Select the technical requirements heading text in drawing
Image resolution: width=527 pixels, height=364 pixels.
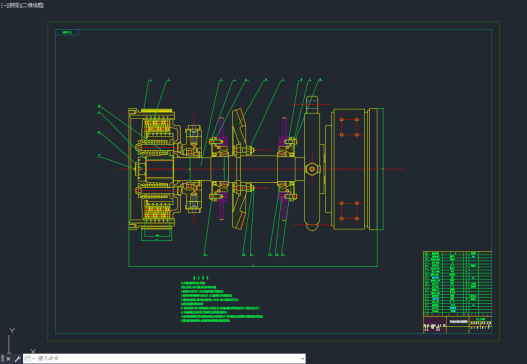point(201,278)
